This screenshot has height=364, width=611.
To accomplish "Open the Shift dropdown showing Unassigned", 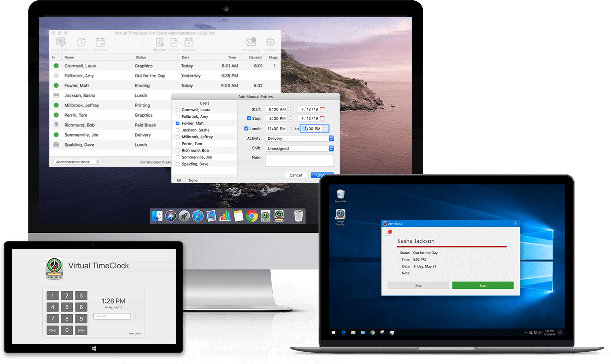I will tap(300, 148).
